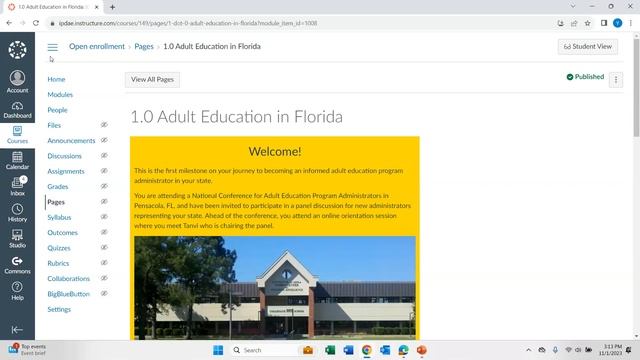The width and height of the screenshot is (640, 360).
Task: Open the taskbar clock and date
Action: pos(611,350)
